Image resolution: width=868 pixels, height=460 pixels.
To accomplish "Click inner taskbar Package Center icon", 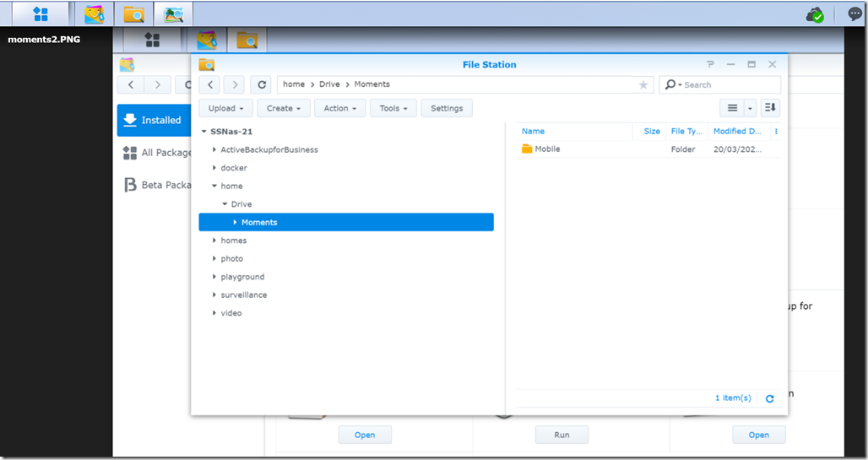I will (207, 40).
